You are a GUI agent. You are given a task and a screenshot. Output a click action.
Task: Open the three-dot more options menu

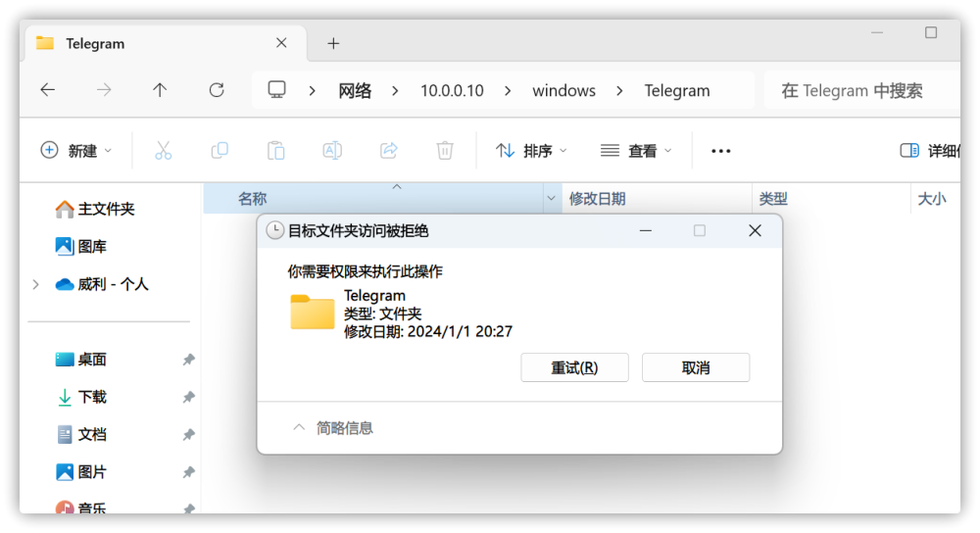720,151
